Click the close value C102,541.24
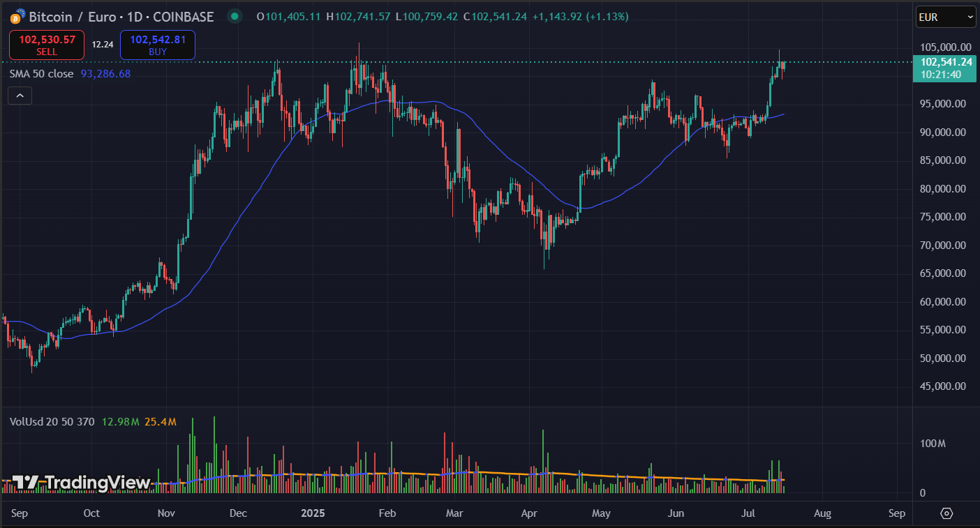 [x=495, y=17]
